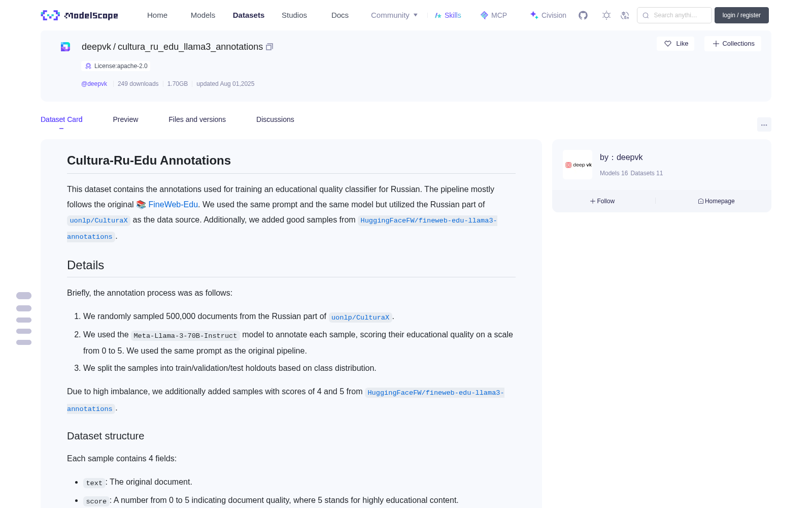The width and height of the screenshot is (812, 508).
Task: Open the @deepvk author link
Action: pos(94,84)
